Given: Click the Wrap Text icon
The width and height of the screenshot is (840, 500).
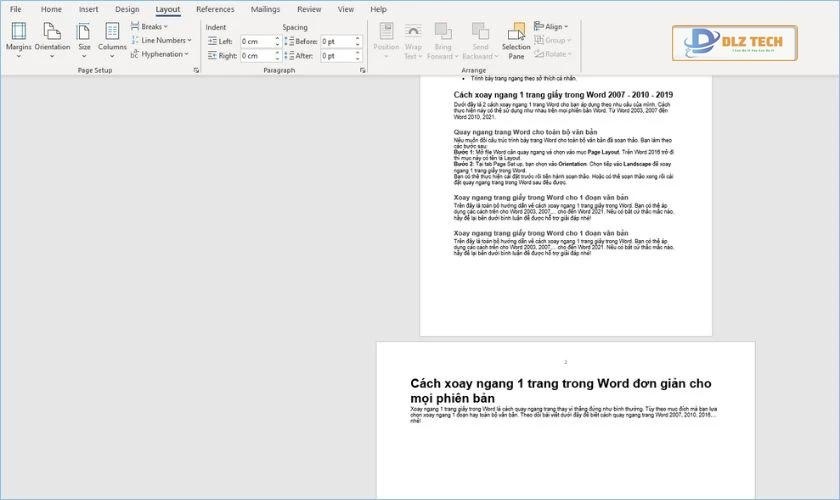Looking at the screenshot, I should [414, 38].
